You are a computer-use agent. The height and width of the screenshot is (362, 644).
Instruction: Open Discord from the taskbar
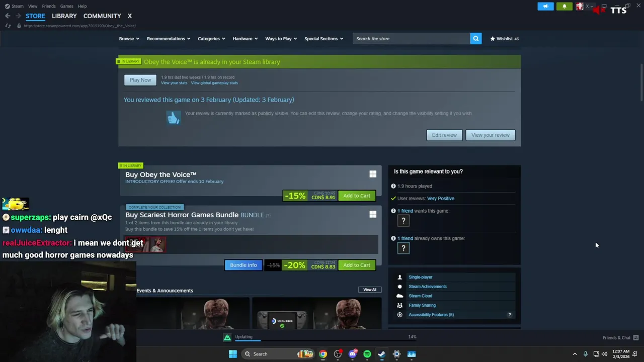point(352,354)
